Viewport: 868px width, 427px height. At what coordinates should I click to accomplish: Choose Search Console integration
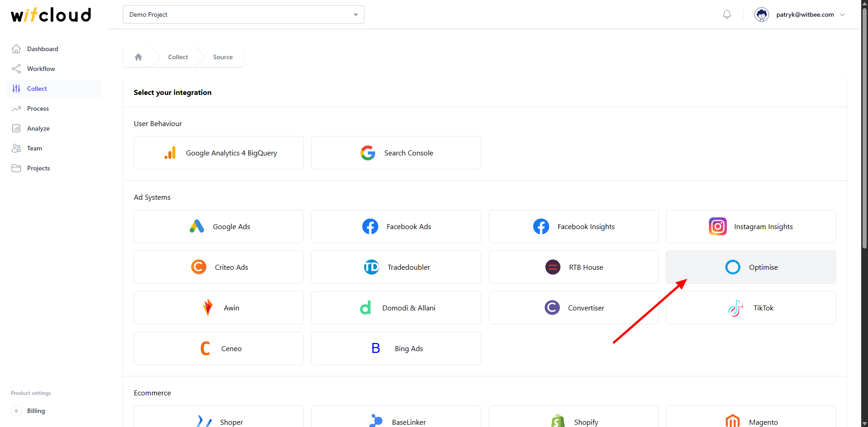tap(396, 153)
